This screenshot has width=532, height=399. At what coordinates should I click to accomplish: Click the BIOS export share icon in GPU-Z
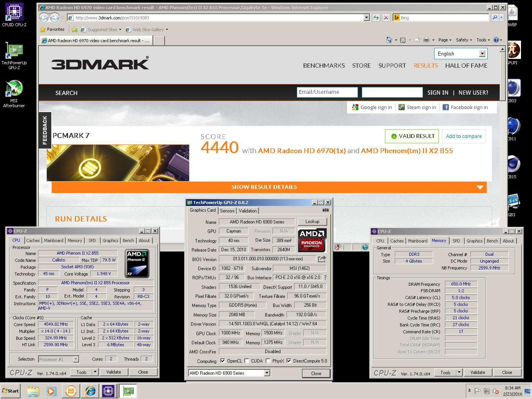click(x=322, y=259)
